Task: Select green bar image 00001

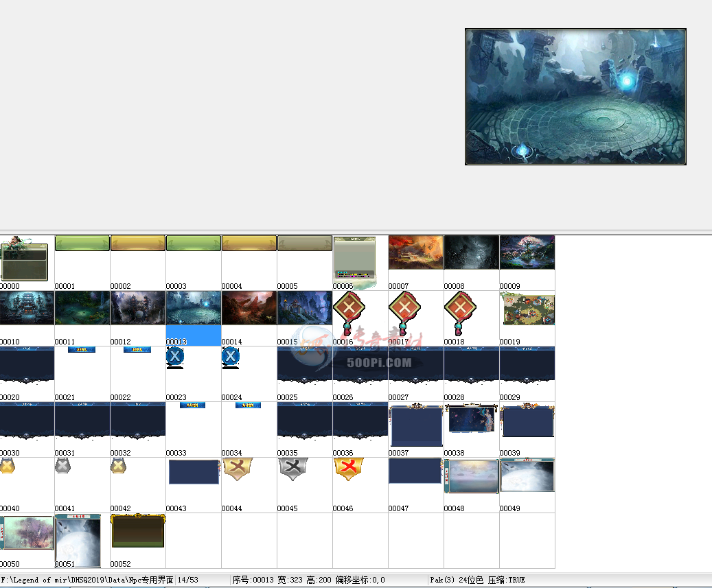Action: [x=82, y=243]
